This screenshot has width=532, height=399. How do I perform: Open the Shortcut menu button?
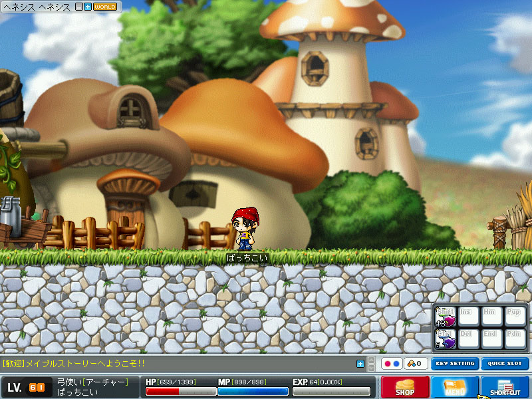point(505,387)
